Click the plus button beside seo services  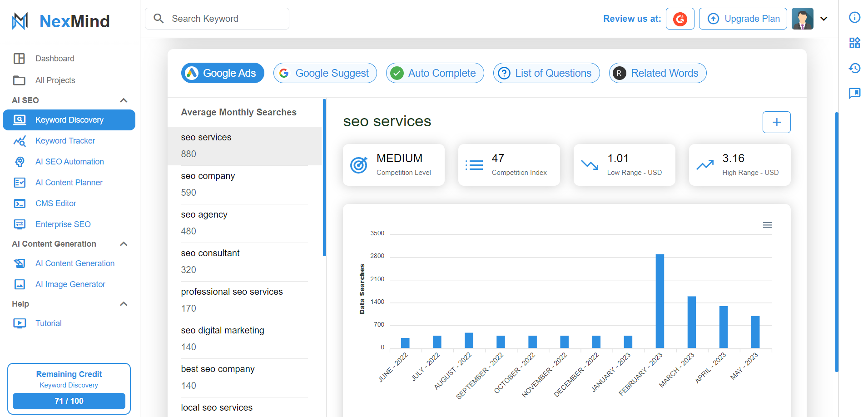[x=777, y=122]
